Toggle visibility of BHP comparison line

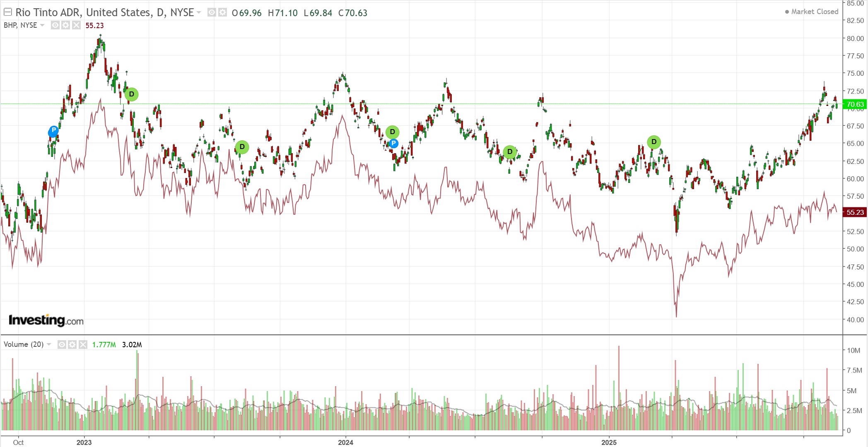pos(55,25)
